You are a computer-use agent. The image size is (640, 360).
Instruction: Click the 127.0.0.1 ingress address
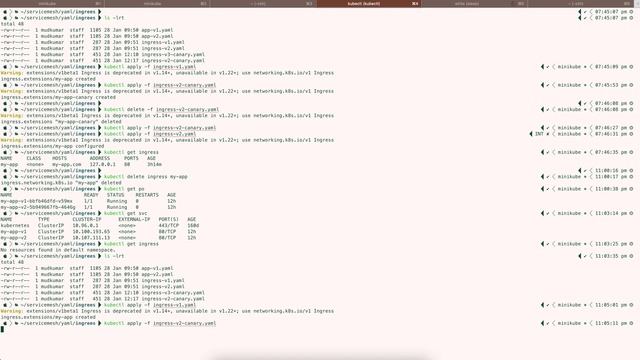tap(102, 164)
